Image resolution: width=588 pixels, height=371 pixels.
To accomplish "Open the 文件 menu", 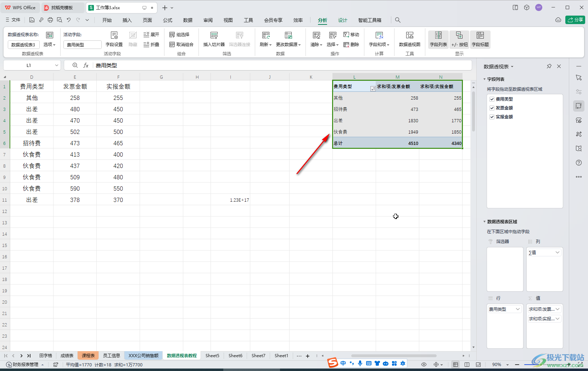I will tap(13, 20).
